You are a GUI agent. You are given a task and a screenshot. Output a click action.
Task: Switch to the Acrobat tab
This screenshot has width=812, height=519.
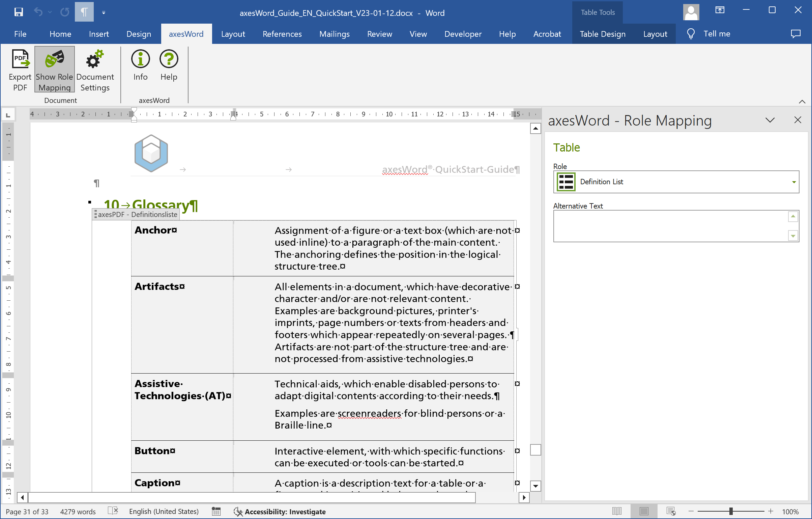(x=547, y=34)
